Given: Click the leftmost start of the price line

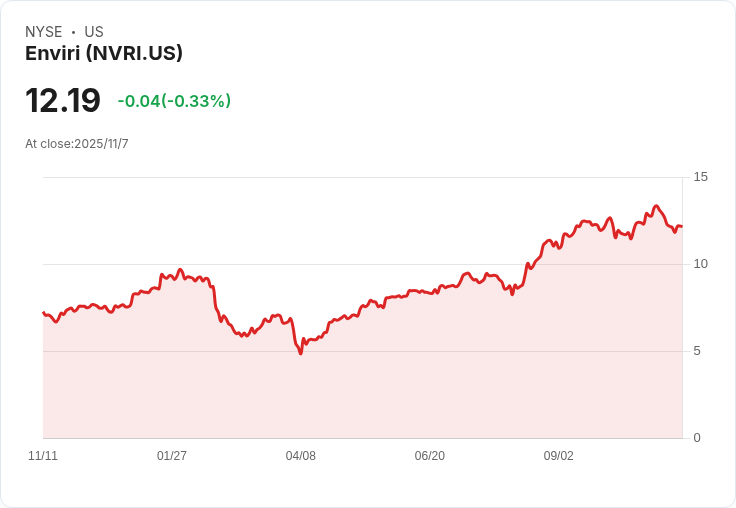Looking at the screenshot, I should pos(43,312).
